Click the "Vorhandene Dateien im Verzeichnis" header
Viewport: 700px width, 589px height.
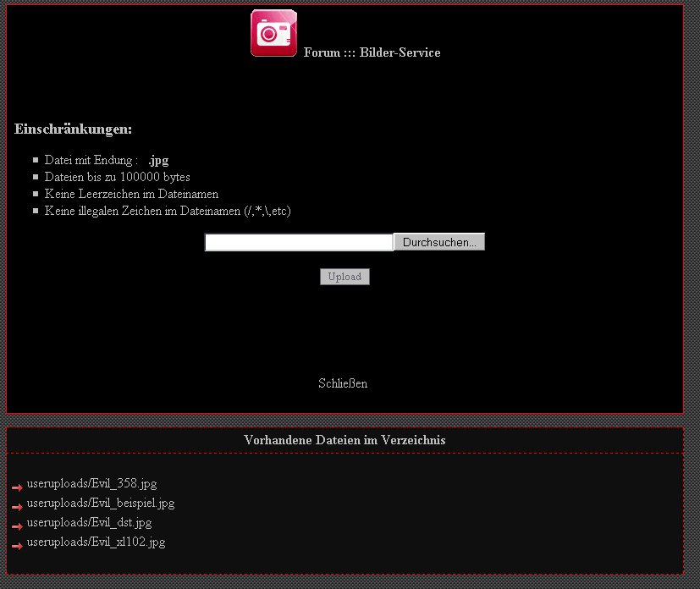point(344,440)
